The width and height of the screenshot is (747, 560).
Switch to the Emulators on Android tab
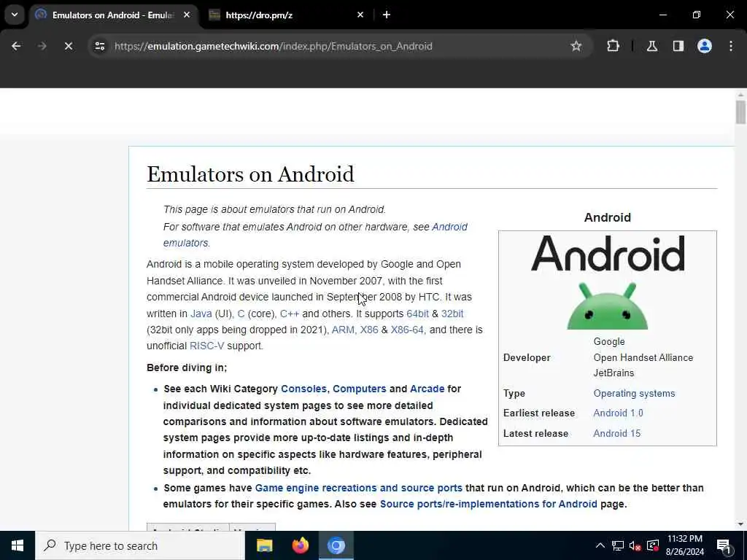(x=112, y=15)
